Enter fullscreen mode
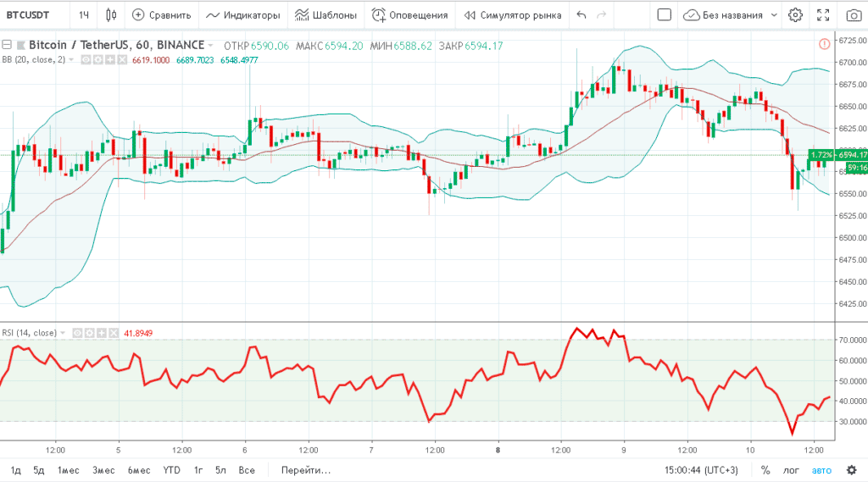 [822, 14]
